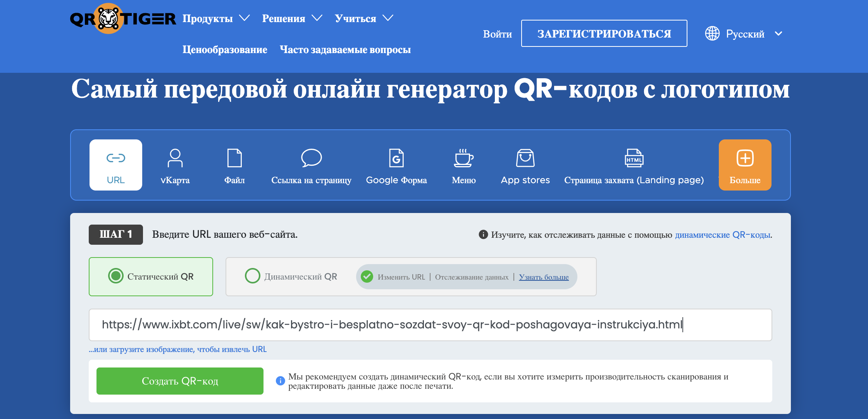The image size is (868, 419).
Task: Click the orange Больше plus tile
Action: [745, 165]
